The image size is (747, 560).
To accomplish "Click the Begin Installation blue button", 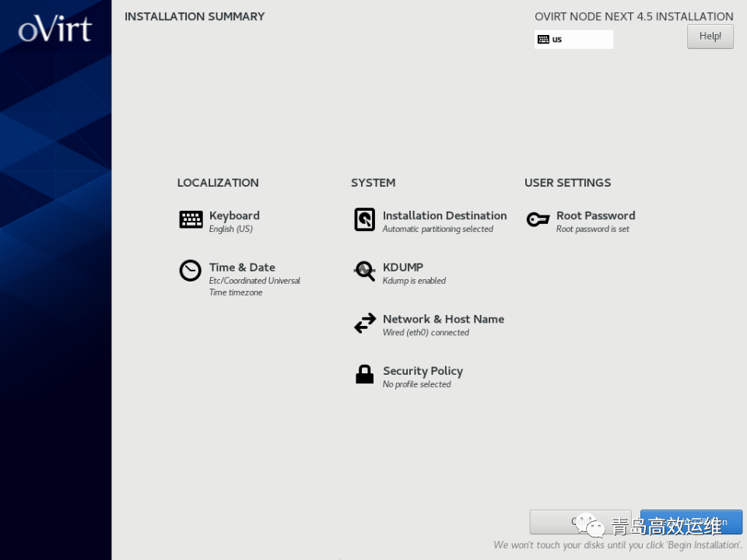I will 691,522.
